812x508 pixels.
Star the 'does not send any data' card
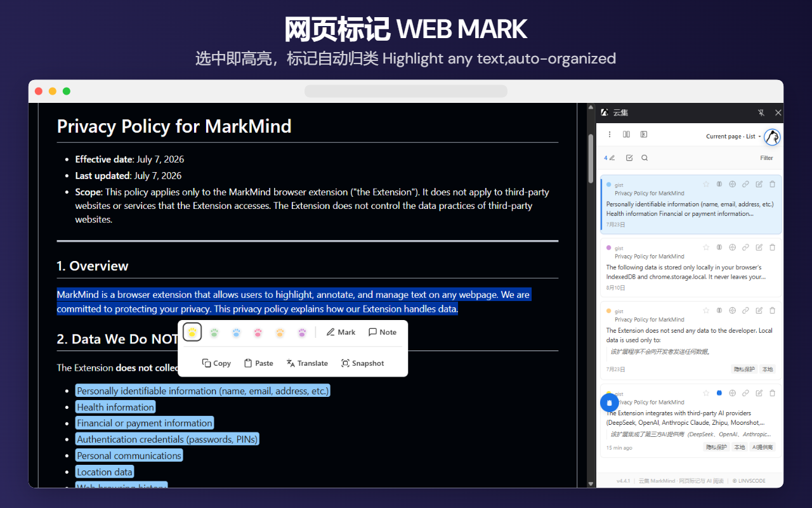click(706, 311)
